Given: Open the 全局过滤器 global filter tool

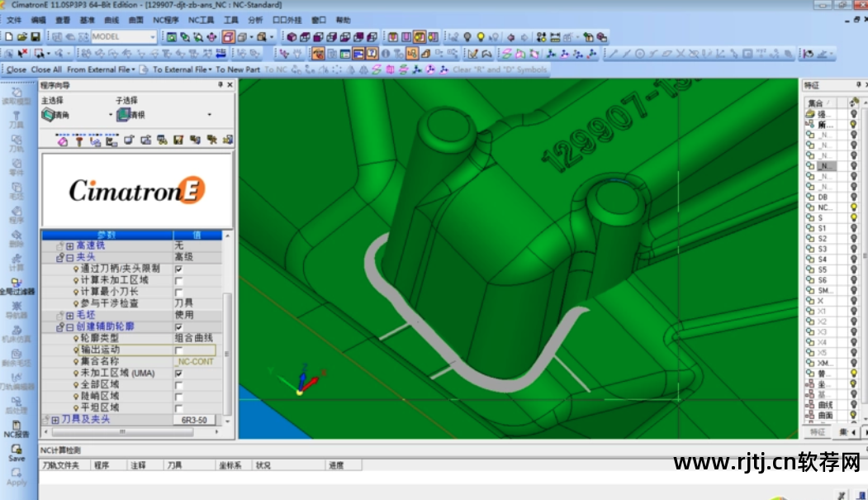Looking at the screenshot, I should point(17,286).
